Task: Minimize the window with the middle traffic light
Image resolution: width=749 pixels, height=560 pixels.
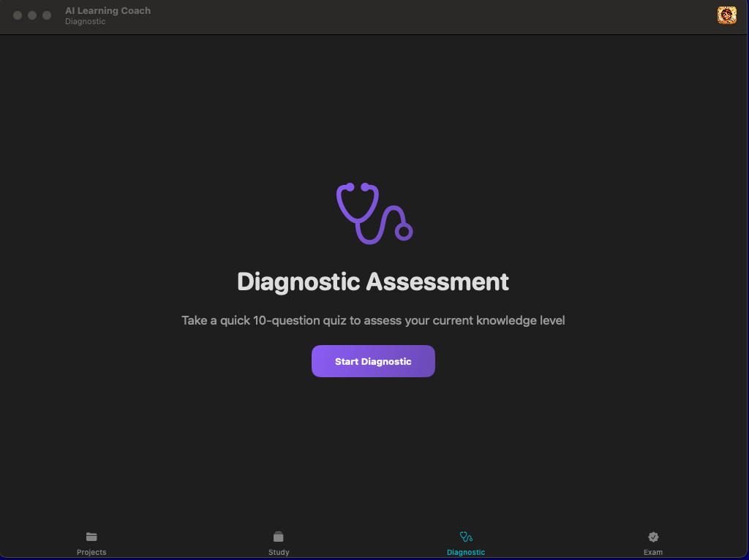Action: [32, 15]
